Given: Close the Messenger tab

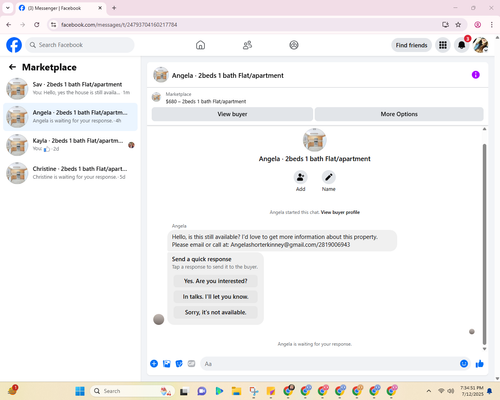Looking at the screenshot, I should pos(100,8).
